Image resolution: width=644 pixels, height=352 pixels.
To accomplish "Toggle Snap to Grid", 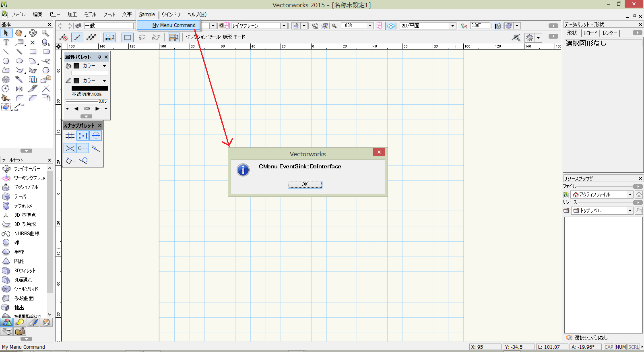I will click(x=70, y=136).
